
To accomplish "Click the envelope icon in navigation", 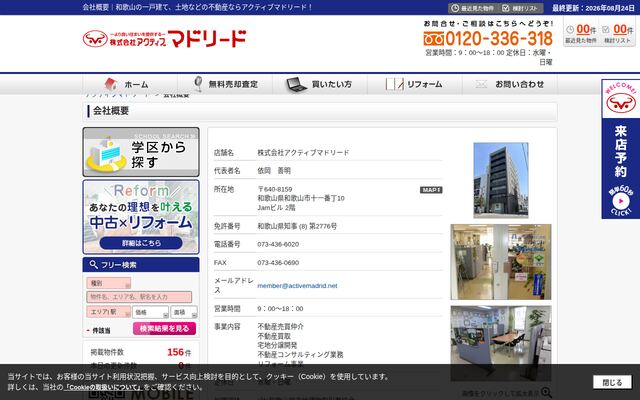I will click(x=481, y=84).
